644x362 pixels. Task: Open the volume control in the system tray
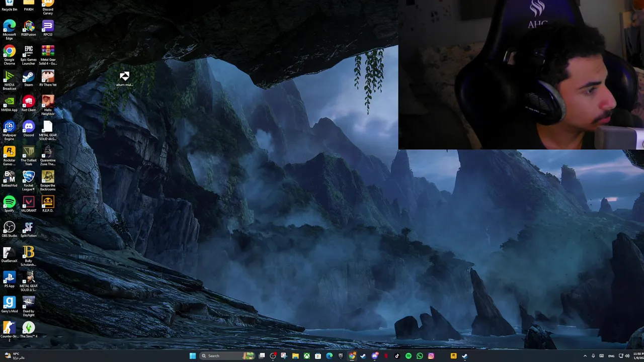point(628,356)
